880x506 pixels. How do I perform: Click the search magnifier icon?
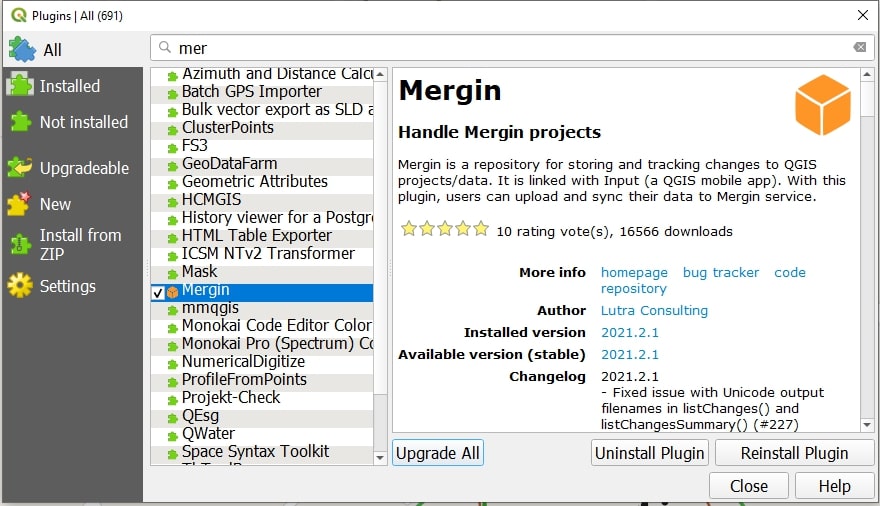point(164,47)
